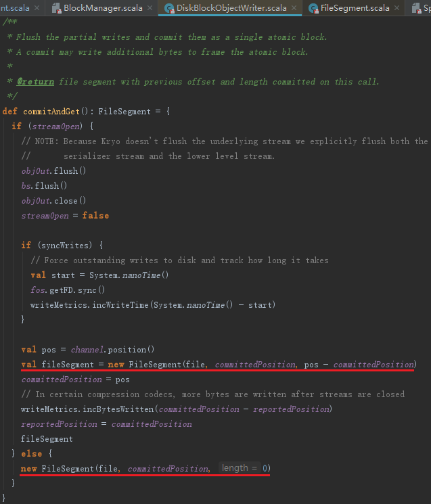Click the incBytesWritten method call

point(118,409)
